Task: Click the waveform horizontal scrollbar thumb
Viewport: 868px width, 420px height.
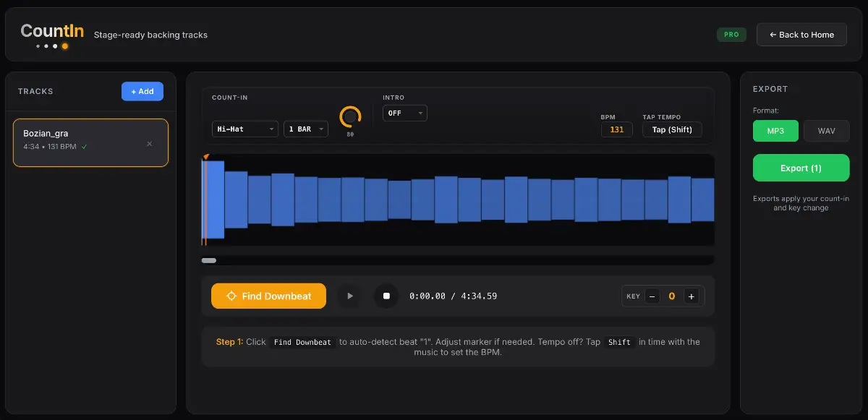Action: [x=209, y=260]
